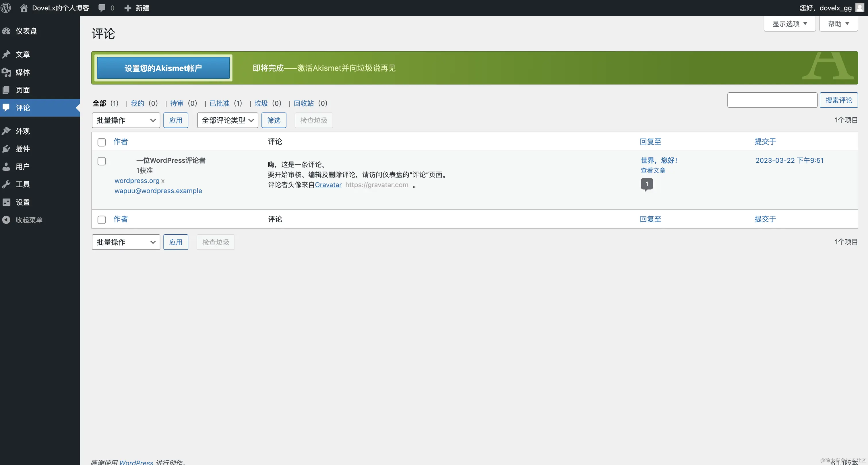Click the comment count bubble showing 1
Image resolution: width=868 pixels, height=465 pixels.
[x=646, y=184]
